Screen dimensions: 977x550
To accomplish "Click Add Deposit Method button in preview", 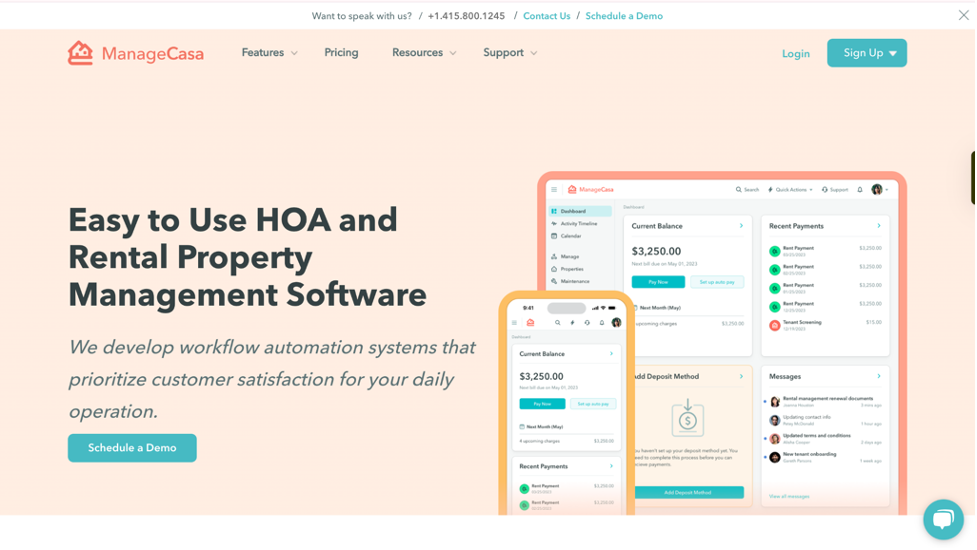I will 688,493.
